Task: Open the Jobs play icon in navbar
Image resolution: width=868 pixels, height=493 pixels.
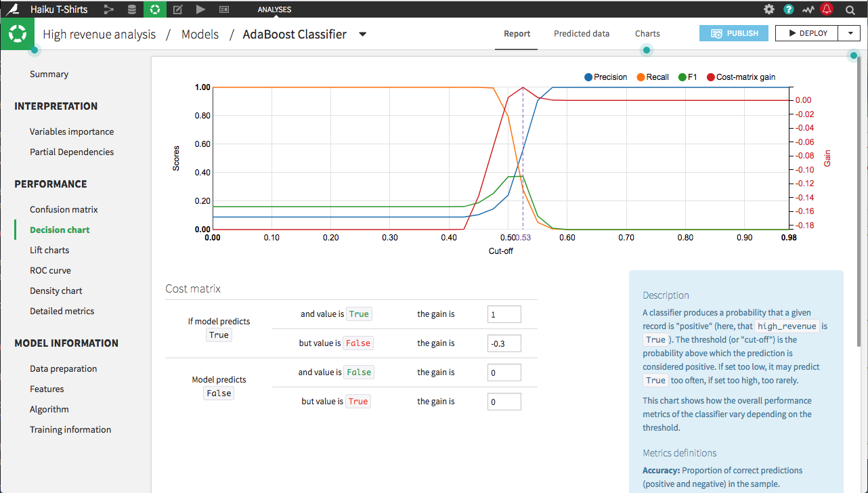Action: click(x=200, y=9)
